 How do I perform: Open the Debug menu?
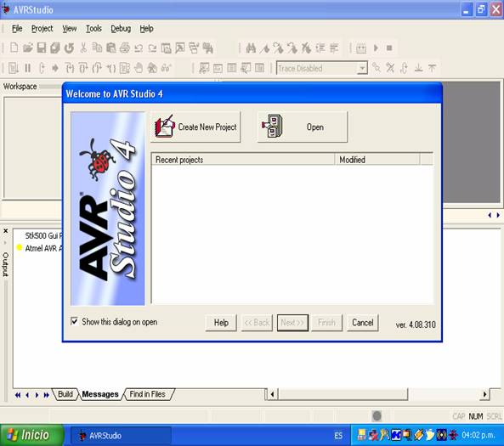click(121, 29)
